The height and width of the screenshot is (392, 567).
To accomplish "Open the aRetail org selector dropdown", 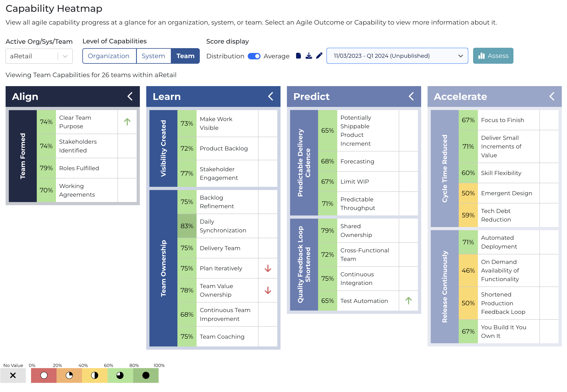I will 39,56.
